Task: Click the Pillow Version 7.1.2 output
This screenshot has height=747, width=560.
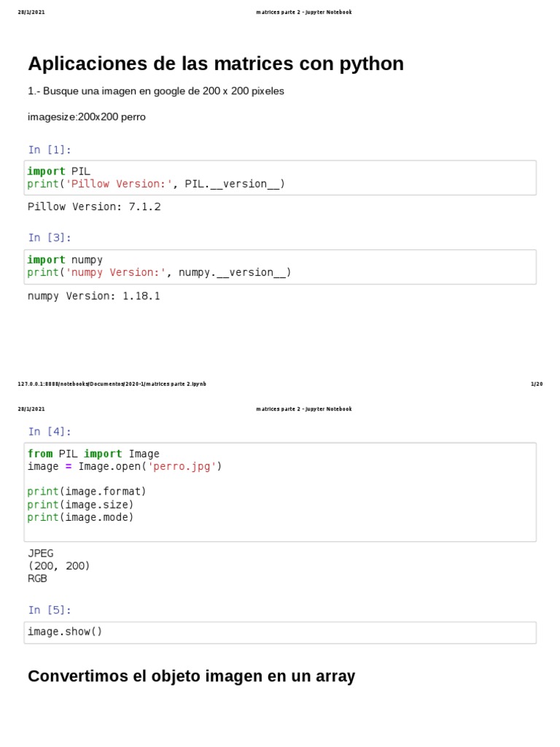Action: [94, 206]
